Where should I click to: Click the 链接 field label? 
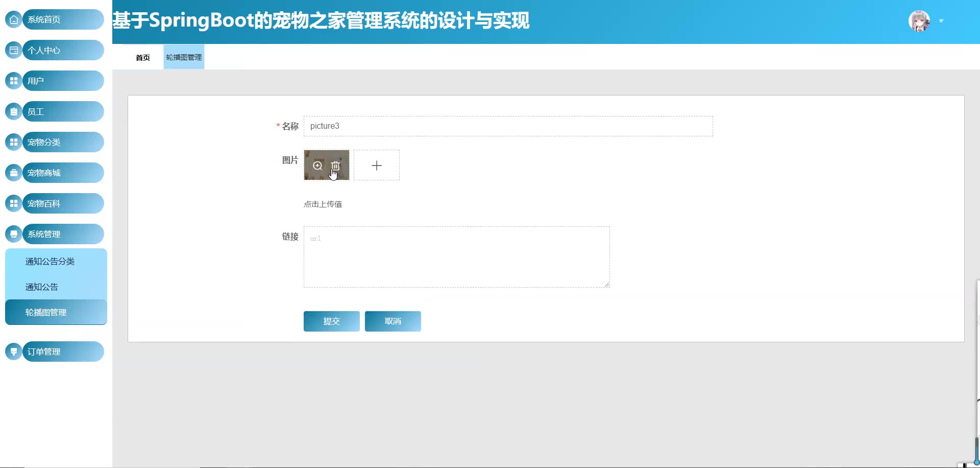coord(290,237)
